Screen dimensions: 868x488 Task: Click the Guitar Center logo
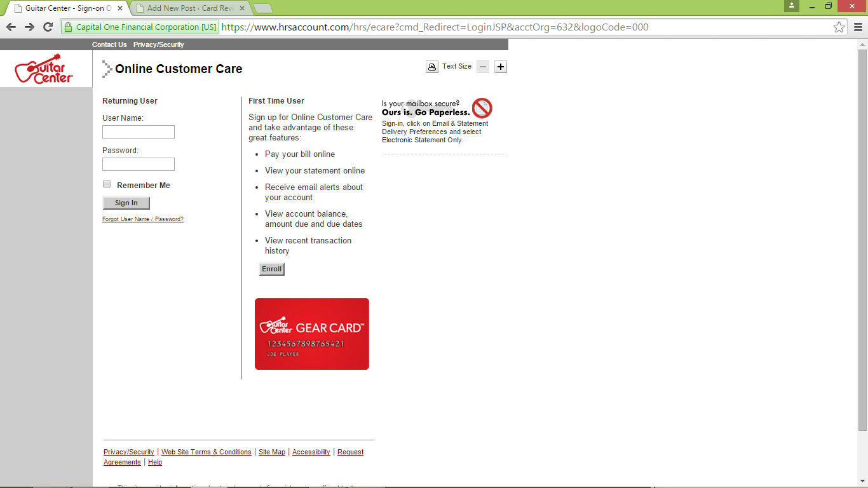pyautogui.click(x=44, y=69)
